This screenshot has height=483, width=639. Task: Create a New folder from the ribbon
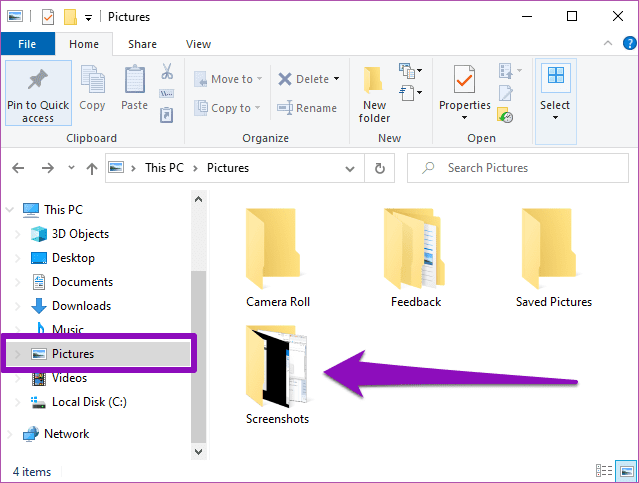[x=374, y=95]
